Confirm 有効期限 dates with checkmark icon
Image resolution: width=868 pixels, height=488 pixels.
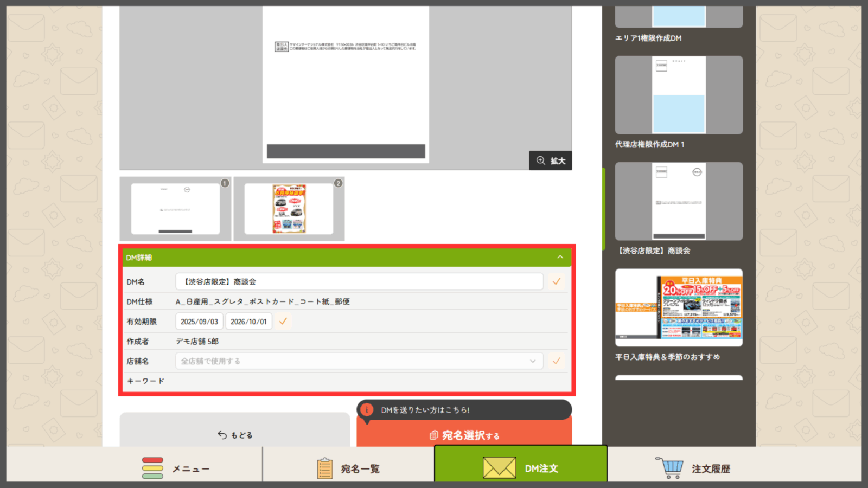(x=283, y=321)
